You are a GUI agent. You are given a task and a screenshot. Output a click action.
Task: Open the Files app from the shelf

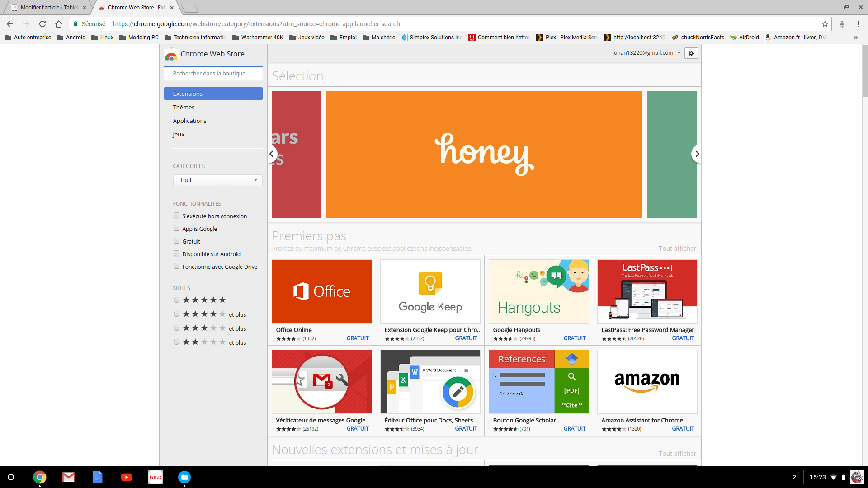pyautogui.click(x=184, y=477)
